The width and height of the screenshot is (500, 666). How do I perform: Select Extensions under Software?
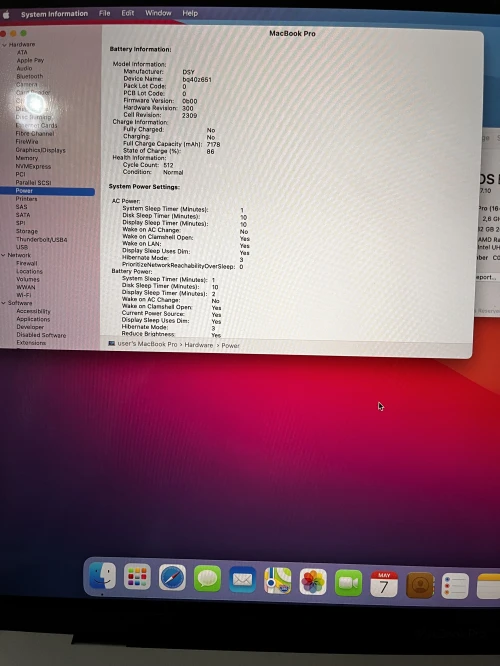[x=31, y=343]
